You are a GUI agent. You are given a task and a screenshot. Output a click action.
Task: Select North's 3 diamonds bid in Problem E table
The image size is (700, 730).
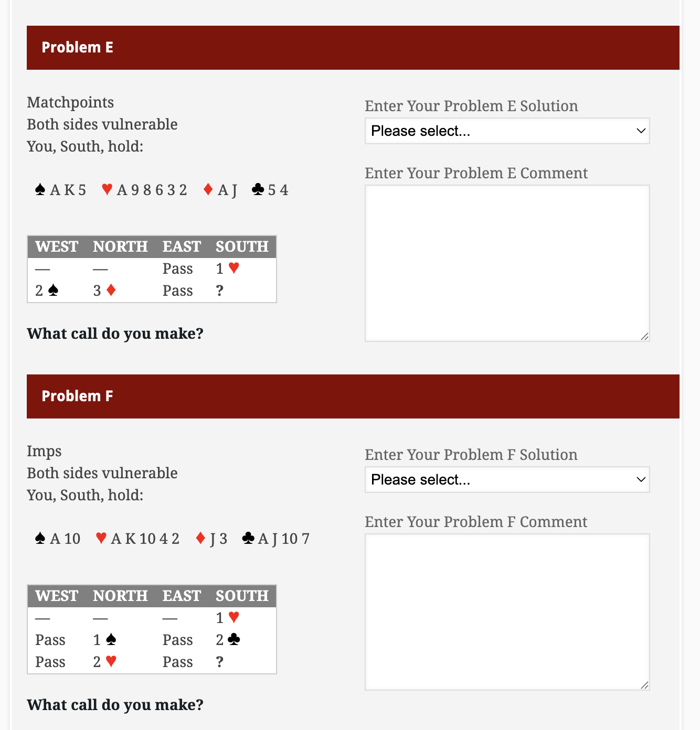(x=104, y=291)
